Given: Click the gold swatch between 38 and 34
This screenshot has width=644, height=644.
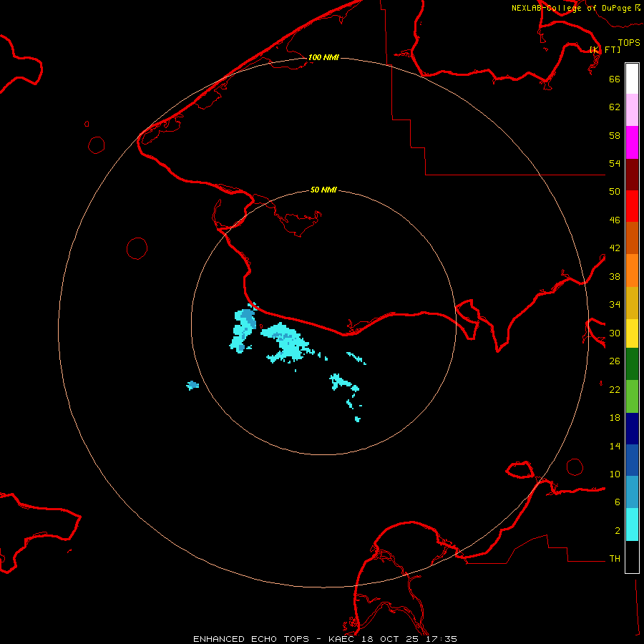Looking at the screenshot, I should coord(632,302).
